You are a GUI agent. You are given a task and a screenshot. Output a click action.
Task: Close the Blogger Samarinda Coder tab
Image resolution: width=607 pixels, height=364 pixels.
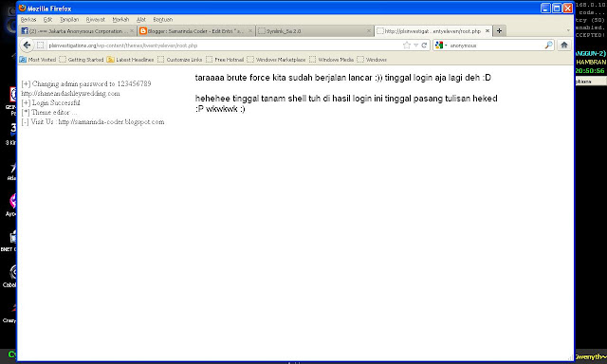point(250,31)
